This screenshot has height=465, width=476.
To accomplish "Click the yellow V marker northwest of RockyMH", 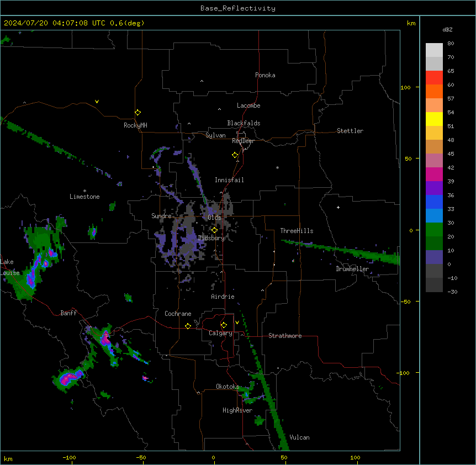I will click(97, 102).
